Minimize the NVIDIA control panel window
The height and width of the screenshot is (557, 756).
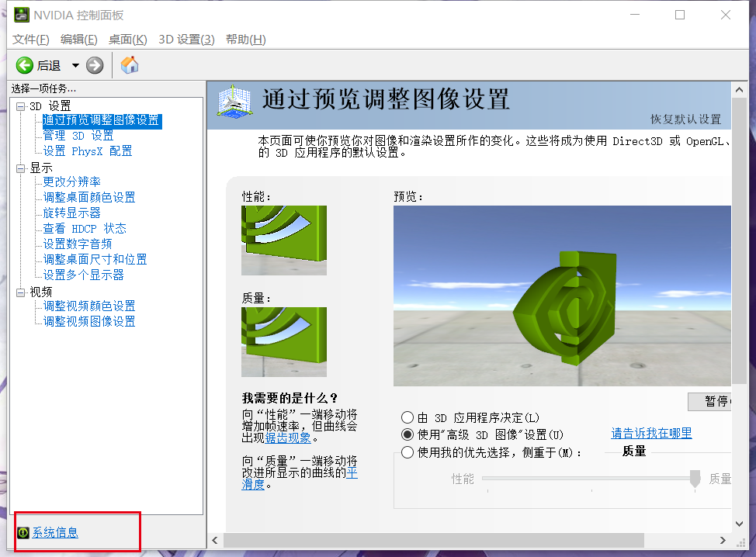click(x=635, y=15)
